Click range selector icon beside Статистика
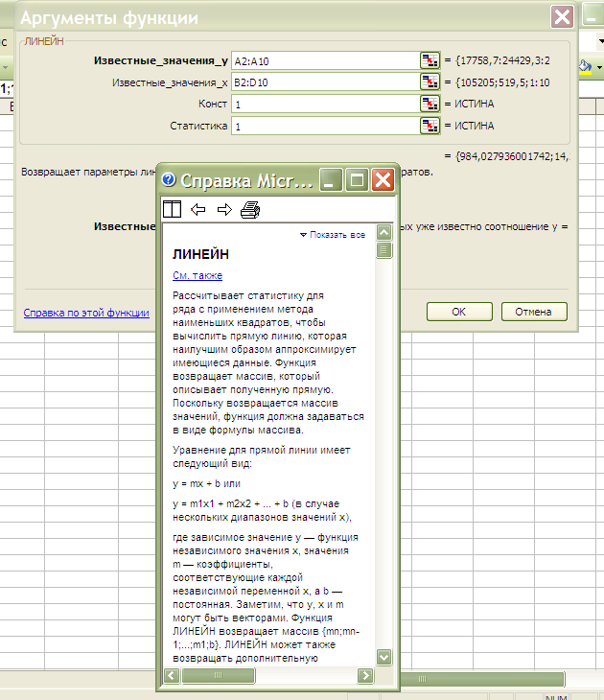The width and height of the screenshot is (604, 700). pos(430,126)
